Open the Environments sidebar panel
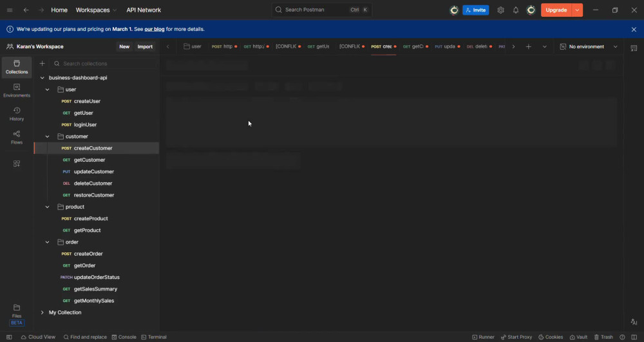Screen dimensions: 644x342 click(x=17, y=91)
